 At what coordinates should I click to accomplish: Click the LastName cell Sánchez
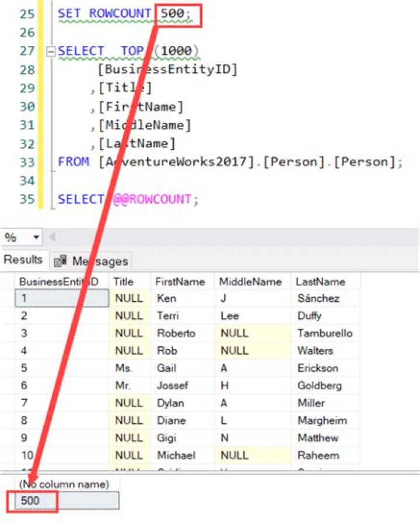[x=325, y=298]
